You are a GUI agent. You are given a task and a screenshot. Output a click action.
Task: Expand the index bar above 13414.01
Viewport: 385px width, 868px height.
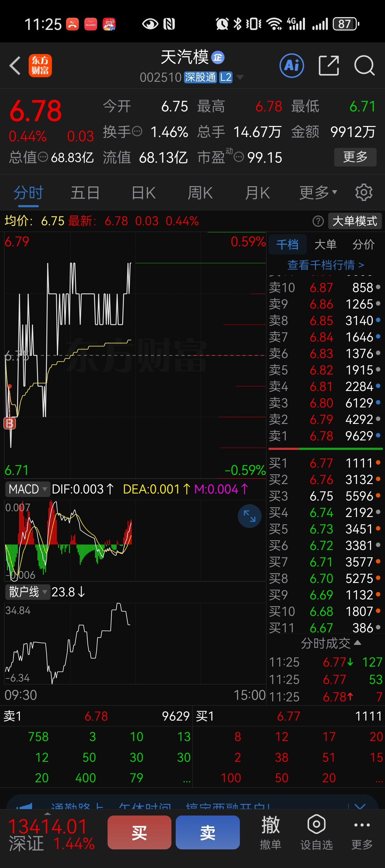[48, 814]
